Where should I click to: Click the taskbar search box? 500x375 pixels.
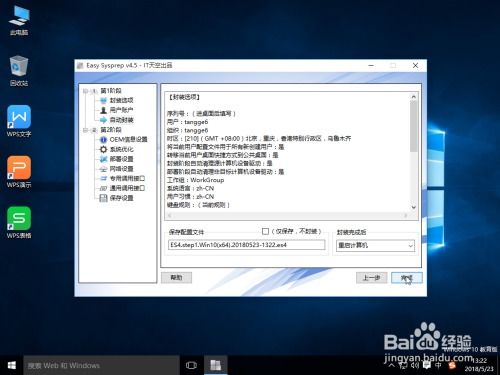click(x=101, y=365)
